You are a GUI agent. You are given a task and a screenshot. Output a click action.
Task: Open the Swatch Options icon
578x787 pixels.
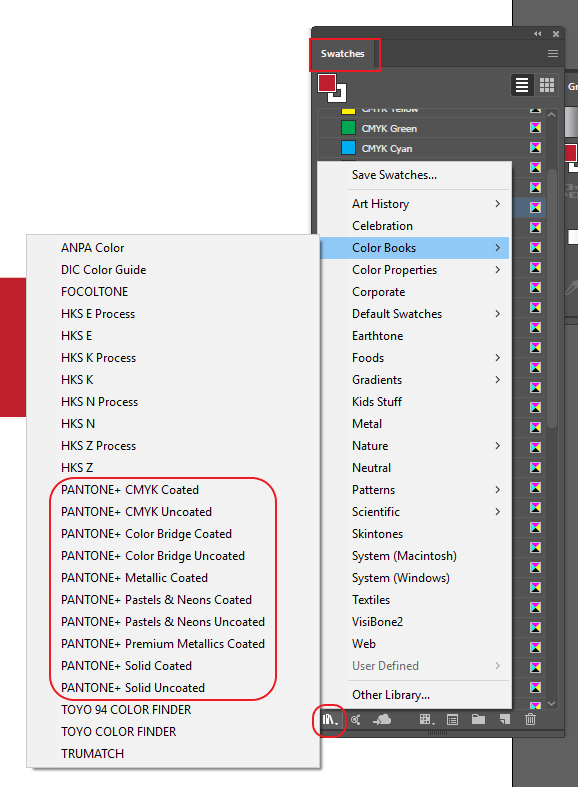tap(452, 720)
